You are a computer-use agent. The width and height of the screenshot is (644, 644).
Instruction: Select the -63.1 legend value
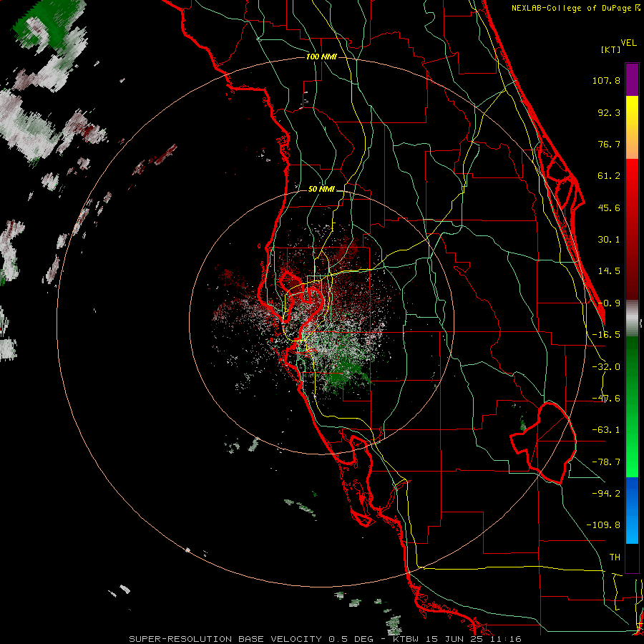point(606,430)
